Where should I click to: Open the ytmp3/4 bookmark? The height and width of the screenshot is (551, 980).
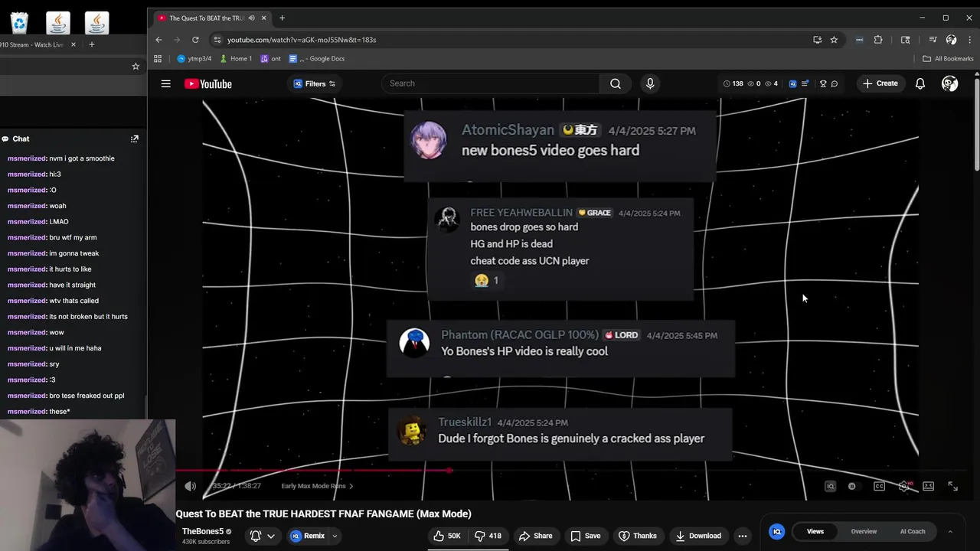[x=194, y=58]
